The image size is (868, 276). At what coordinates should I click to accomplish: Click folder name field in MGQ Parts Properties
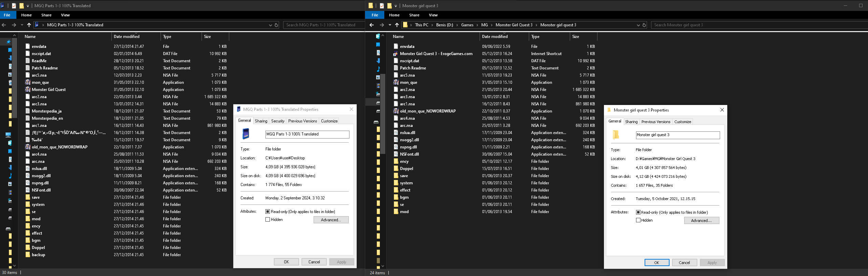click(x=307, y=134)
